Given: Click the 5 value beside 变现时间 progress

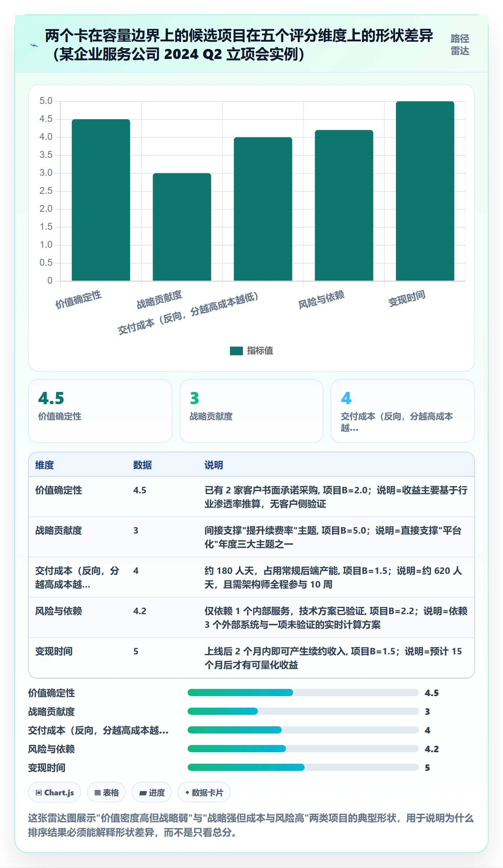Looking at the screenshot, I should pos(428,768).
